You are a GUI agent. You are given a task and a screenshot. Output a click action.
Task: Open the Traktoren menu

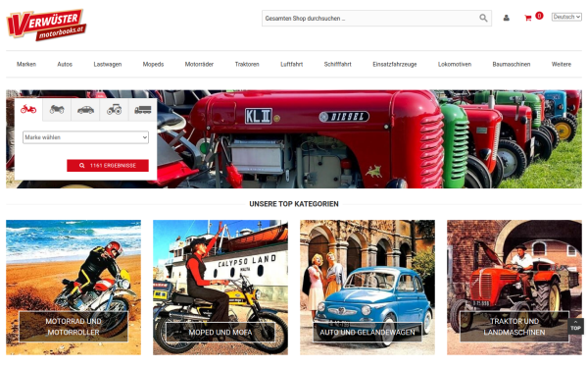click(247, 64)
